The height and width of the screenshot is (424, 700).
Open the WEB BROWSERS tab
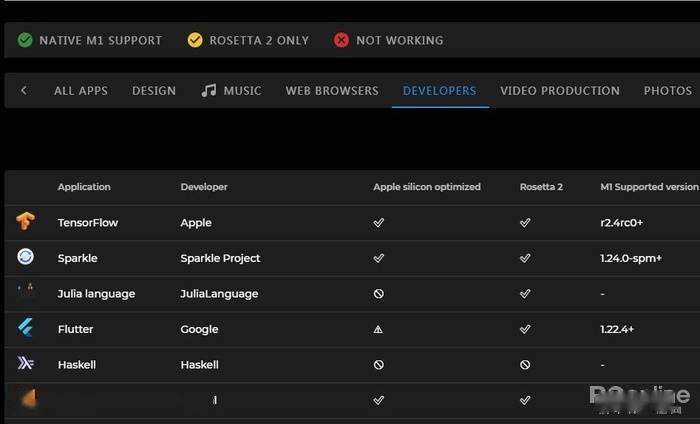coord(332,91)
